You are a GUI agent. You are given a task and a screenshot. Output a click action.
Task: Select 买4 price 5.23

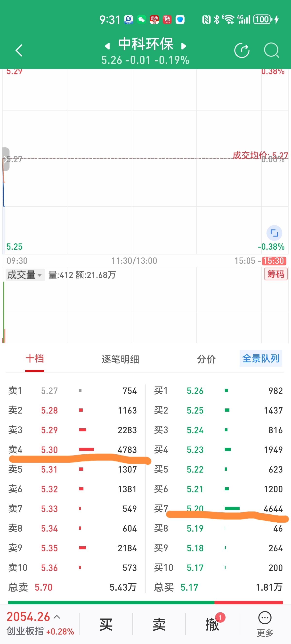195,449
